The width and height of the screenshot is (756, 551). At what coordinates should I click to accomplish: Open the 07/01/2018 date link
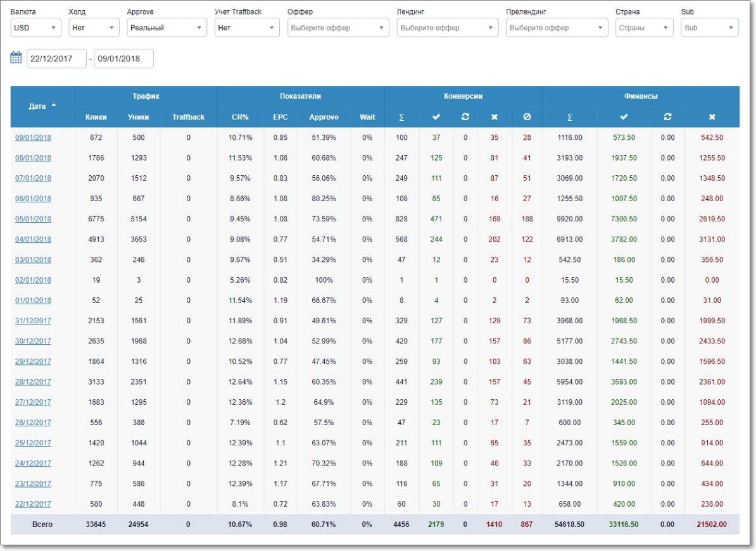(34, 178)
